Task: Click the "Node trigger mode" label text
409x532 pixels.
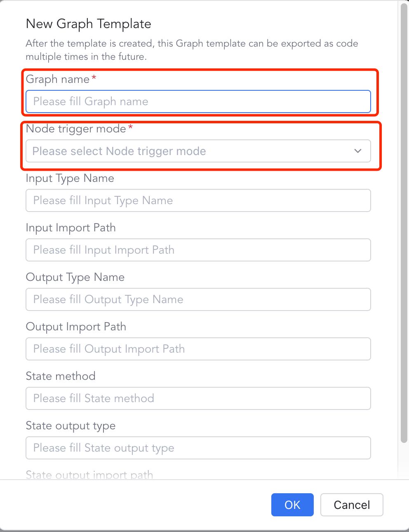Action: point(76,129)
